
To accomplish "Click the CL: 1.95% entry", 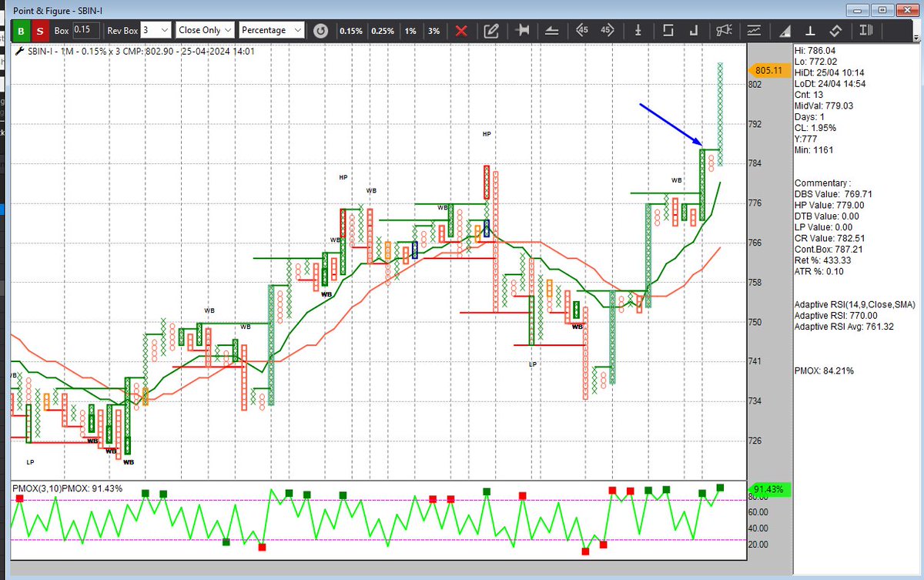I will tap(815, 128).
